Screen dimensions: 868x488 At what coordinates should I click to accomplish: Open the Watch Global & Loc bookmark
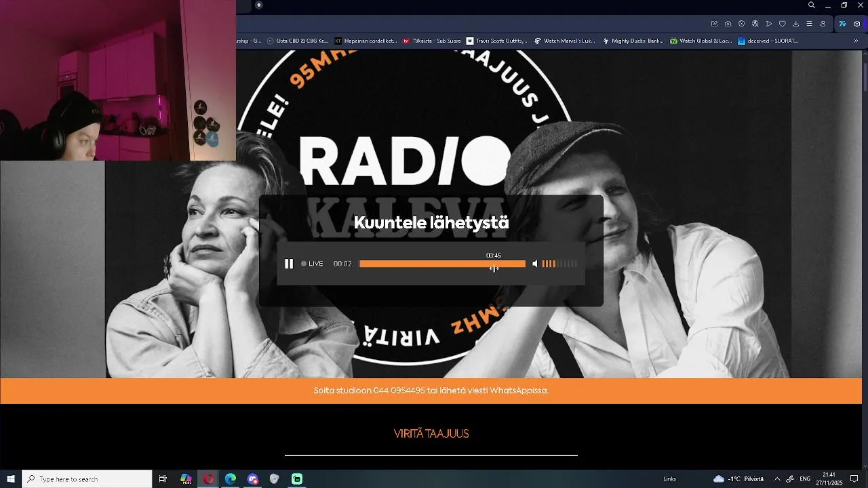[701, 41]
